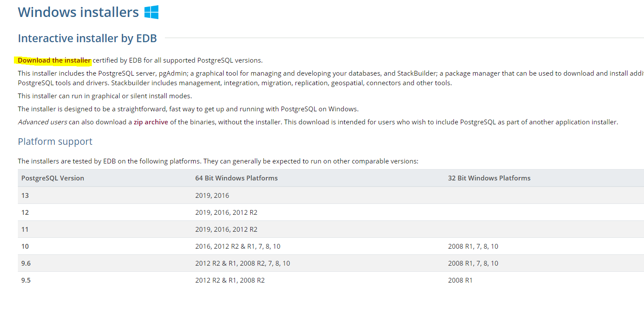
Task: Click the 'Windows installers' heading
Action: 78,12
